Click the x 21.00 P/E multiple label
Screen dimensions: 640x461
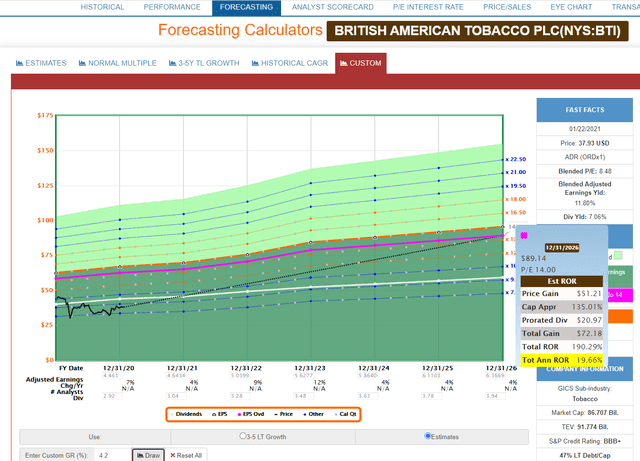[x=516, y=172]
